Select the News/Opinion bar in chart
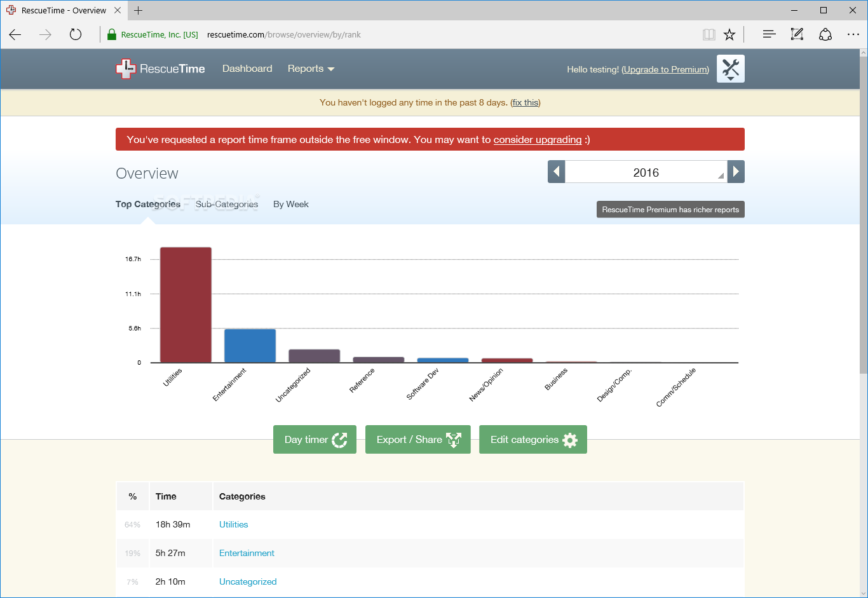The height and width of the screenshot is (598, 868). click(507, 360)
